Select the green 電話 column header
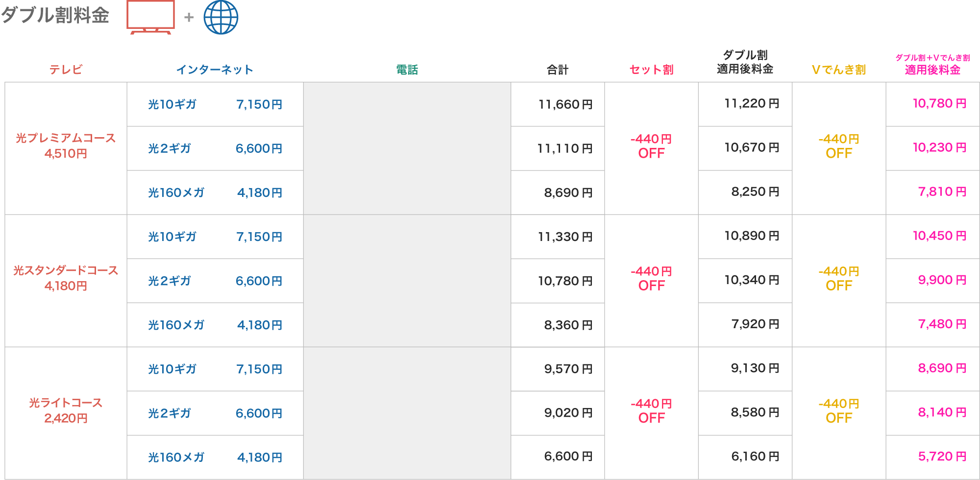This screenshot has height=480, width=980. coord(407,70)
